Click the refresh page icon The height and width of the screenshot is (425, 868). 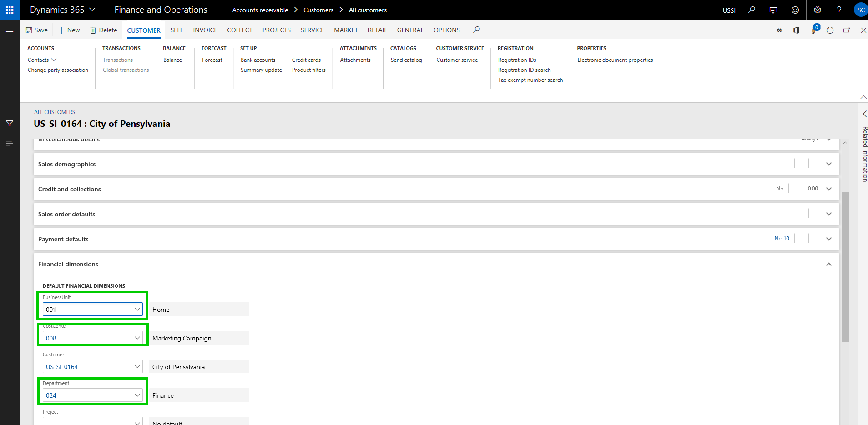[830, 30]
